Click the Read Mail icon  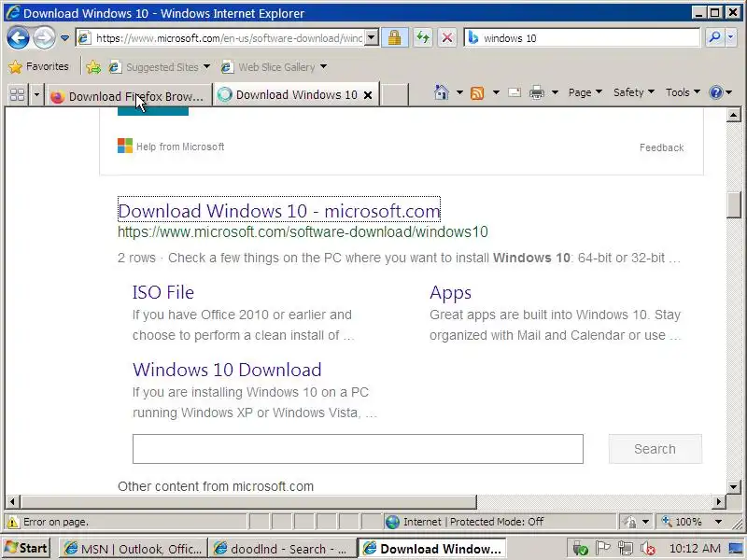pyautogui.click(x=514, y=91)
